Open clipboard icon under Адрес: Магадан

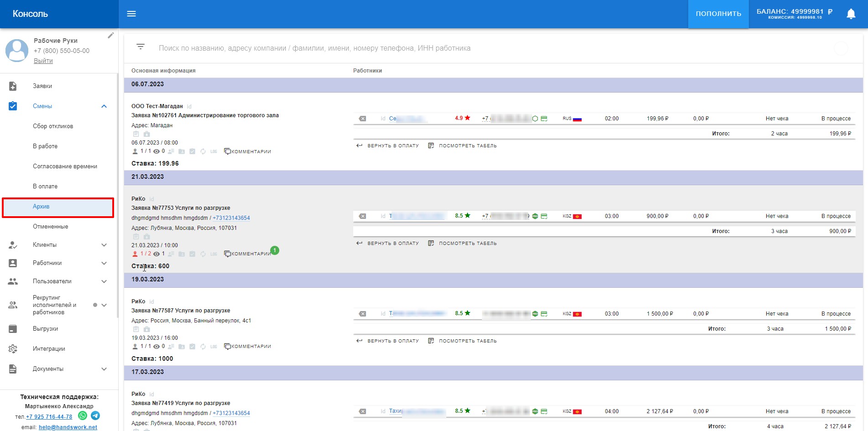click(x=136, y=134)
